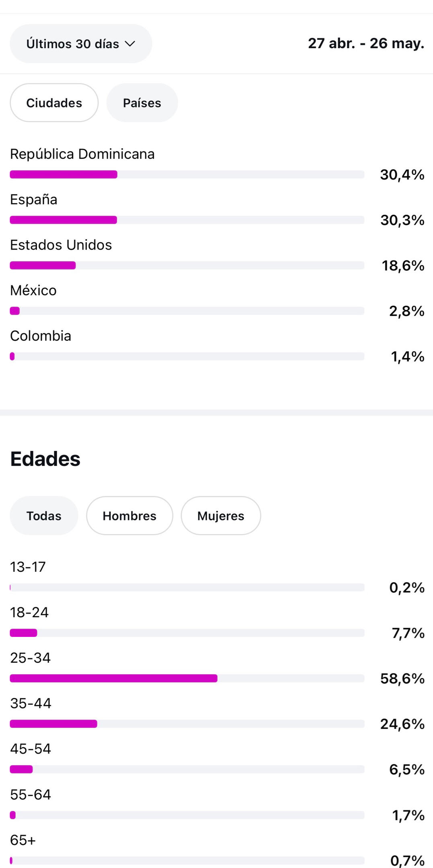The image size is (433, 868).
Task: Tap the 25-34 age group bar
Action: click(187, 678)
